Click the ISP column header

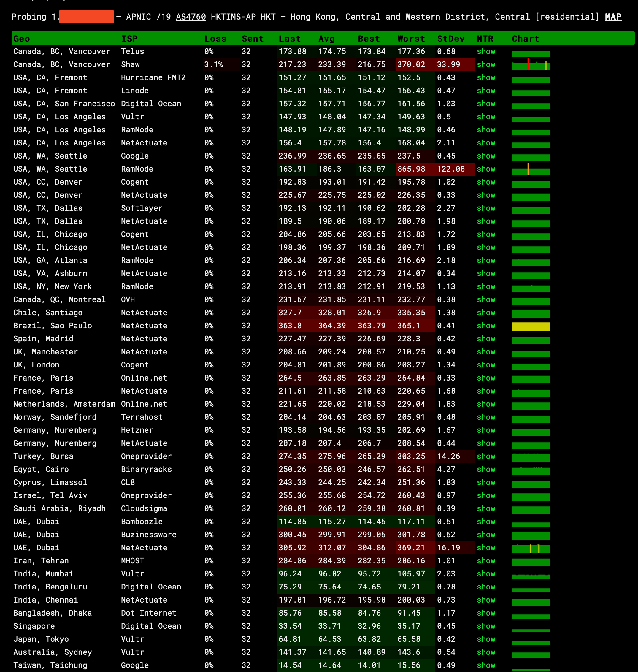pos(129,39)
